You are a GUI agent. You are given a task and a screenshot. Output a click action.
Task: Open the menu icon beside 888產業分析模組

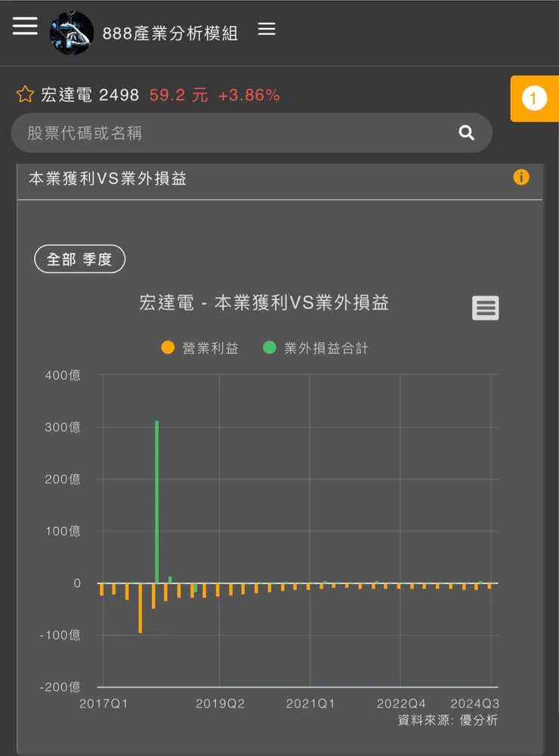(267, 29)
